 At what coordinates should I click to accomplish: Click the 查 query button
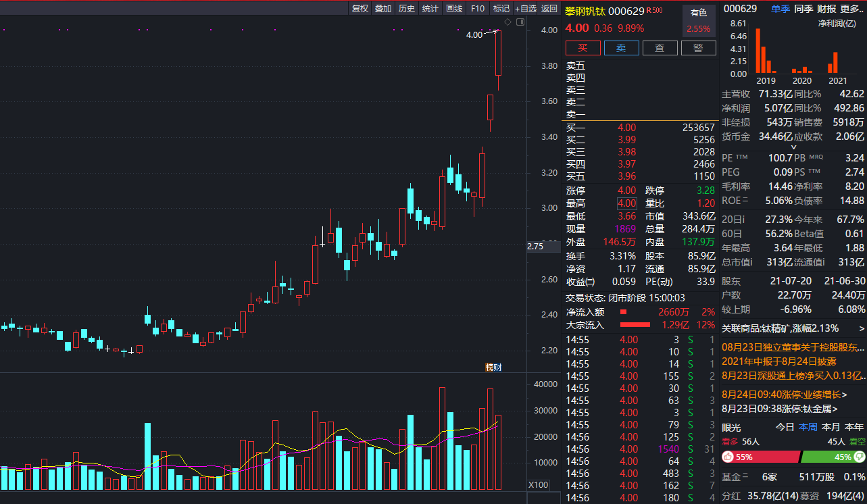[660, 48]
